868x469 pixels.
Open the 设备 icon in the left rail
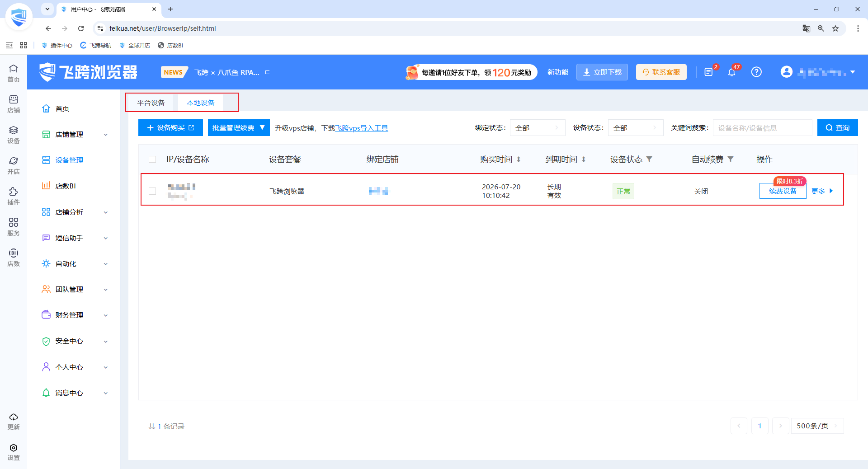(x=14, y=135)
